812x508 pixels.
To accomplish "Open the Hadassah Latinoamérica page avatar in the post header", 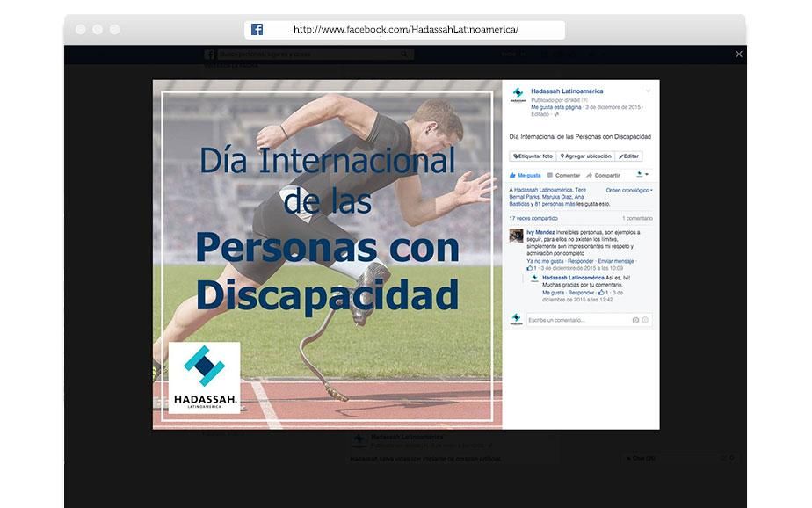I will click(518, 95).
